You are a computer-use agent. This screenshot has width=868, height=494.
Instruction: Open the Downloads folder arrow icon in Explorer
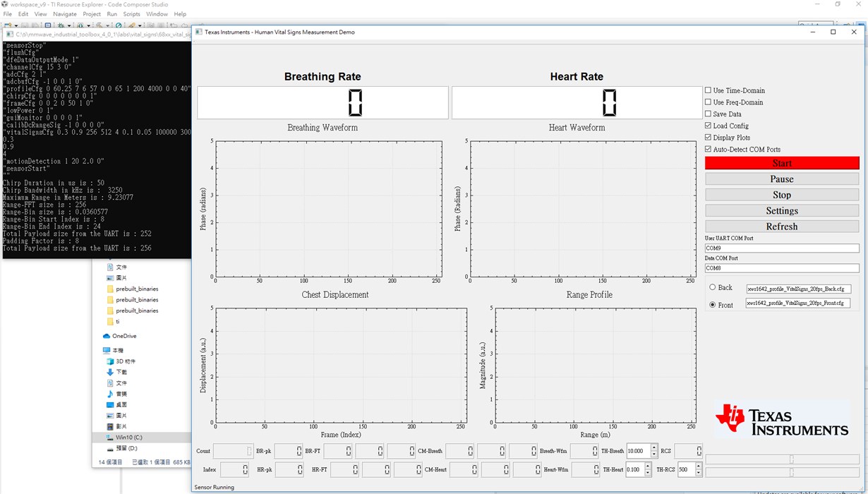(x=109, y=372)
